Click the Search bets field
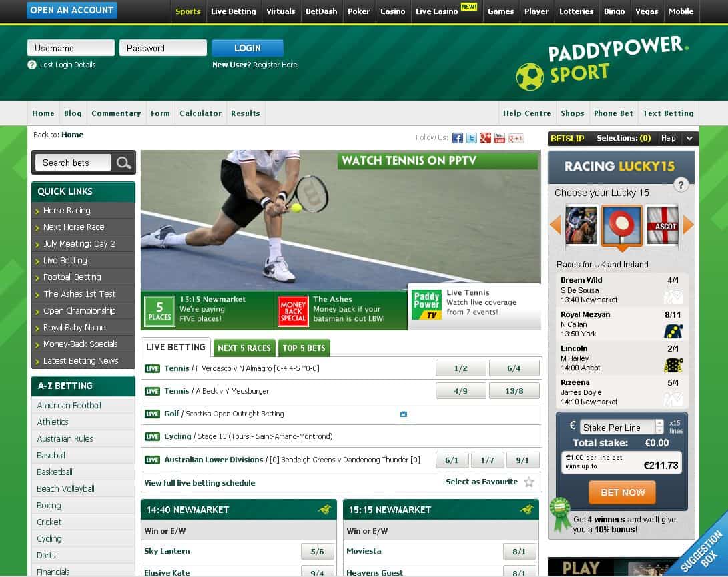The image size is (728, 577). pos(73,163)
